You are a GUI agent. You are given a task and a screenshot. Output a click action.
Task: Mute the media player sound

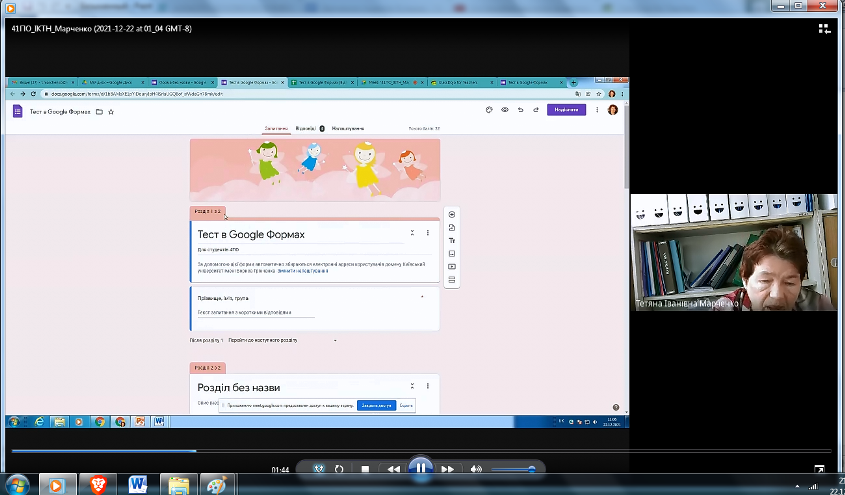click(x=476, y=469)
